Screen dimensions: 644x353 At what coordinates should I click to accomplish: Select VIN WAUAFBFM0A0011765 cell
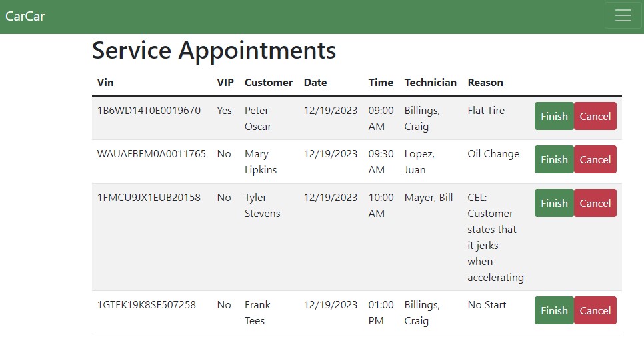pos(151,154)
